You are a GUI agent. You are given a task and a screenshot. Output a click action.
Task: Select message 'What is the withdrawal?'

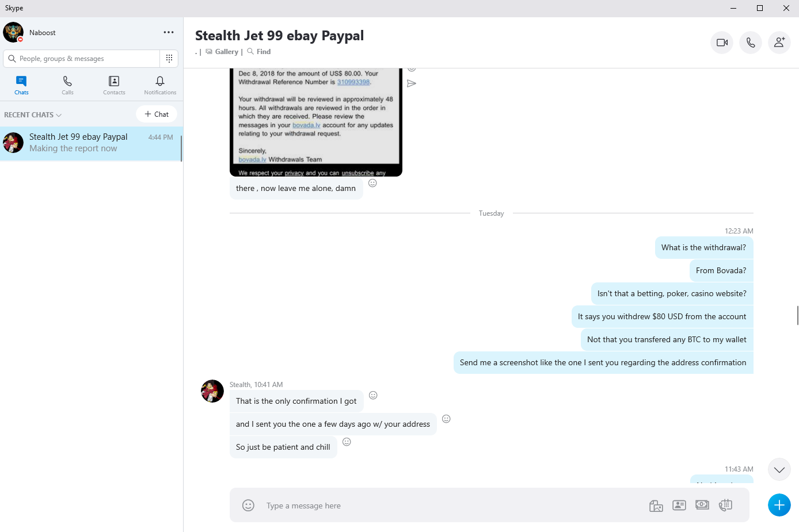703,247
